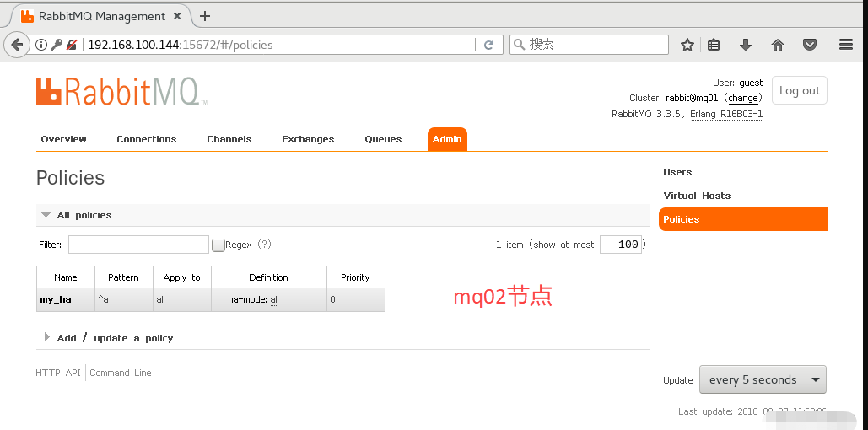The height and width of the screenshot is (430, 868).
Task: Open the downloads arrow icon
Action: pyautogui.click(x=746, y=45)
